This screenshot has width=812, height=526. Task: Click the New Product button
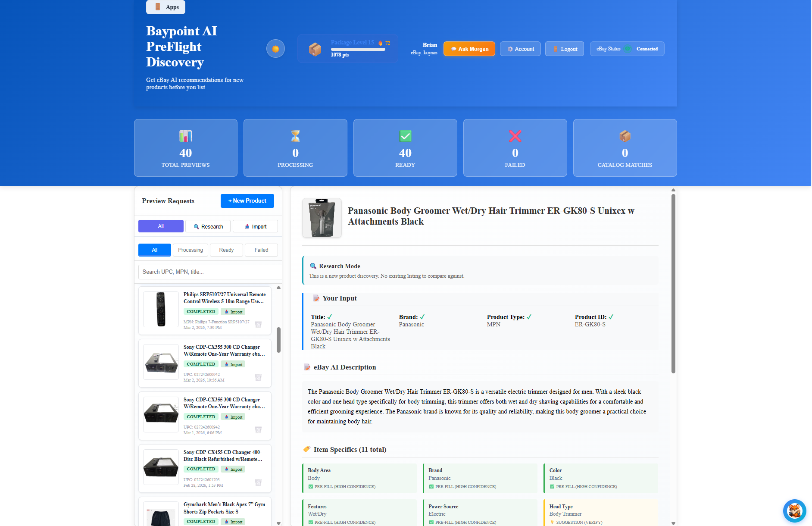tap(247, 200)
